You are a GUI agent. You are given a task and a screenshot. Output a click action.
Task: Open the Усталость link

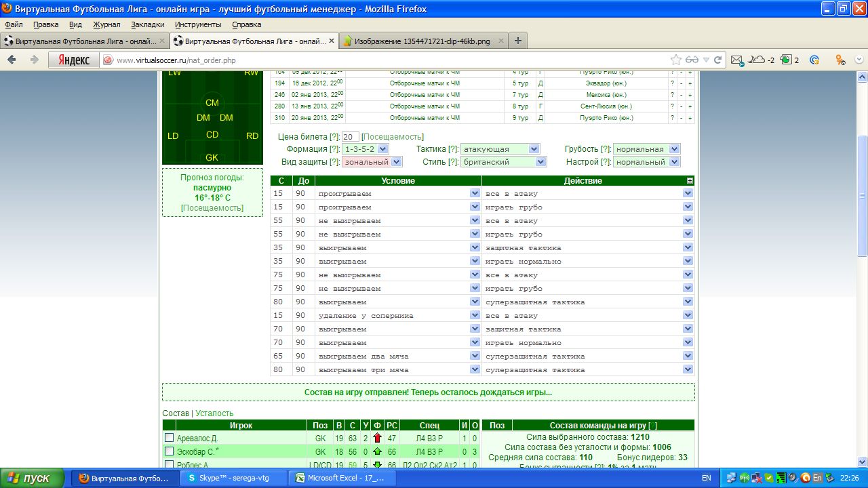(214, 413)
